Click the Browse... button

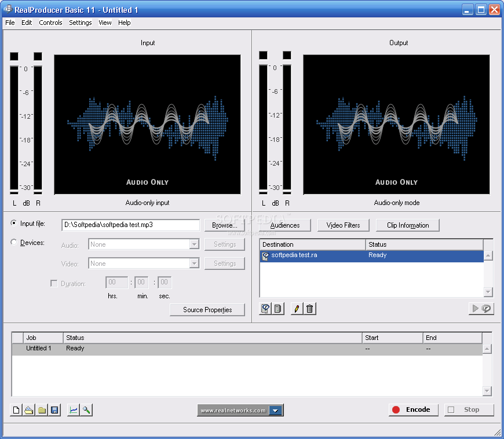click(225, 225)
